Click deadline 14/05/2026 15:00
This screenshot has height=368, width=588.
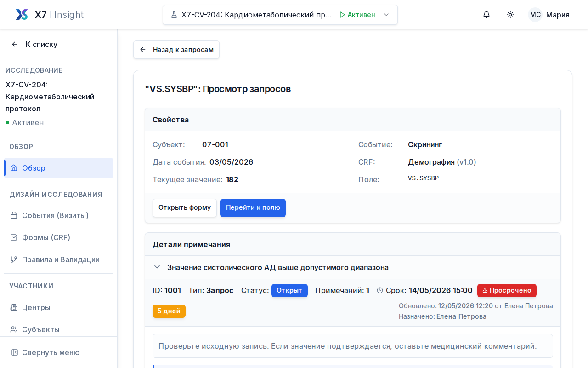[x=441, y=290]
